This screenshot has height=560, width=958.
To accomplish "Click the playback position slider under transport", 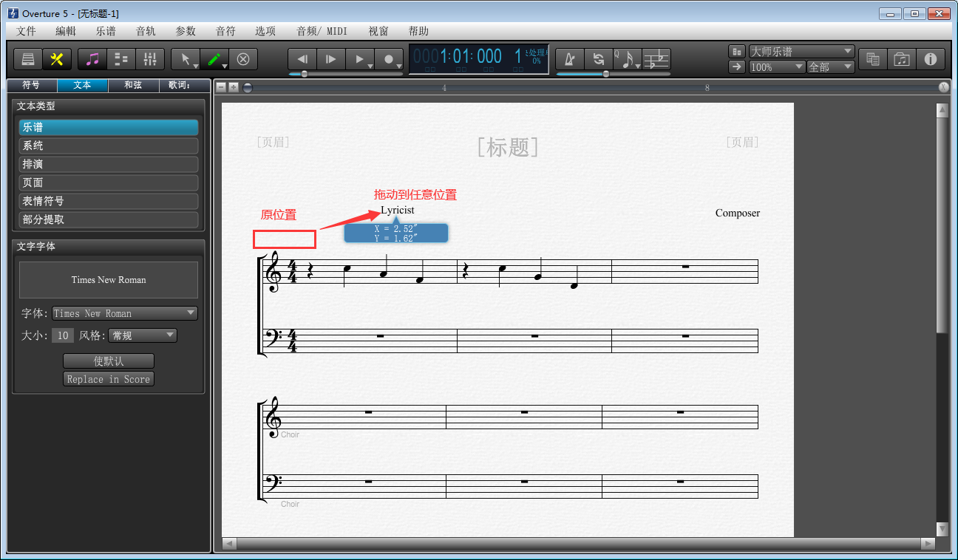I will [304, 74].
